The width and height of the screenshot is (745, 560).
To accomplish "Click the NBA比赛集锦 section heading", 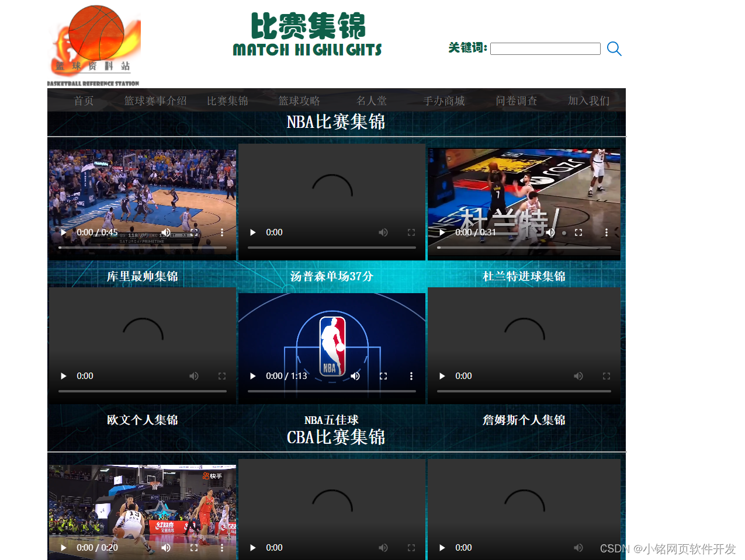I will coord(336,122).
